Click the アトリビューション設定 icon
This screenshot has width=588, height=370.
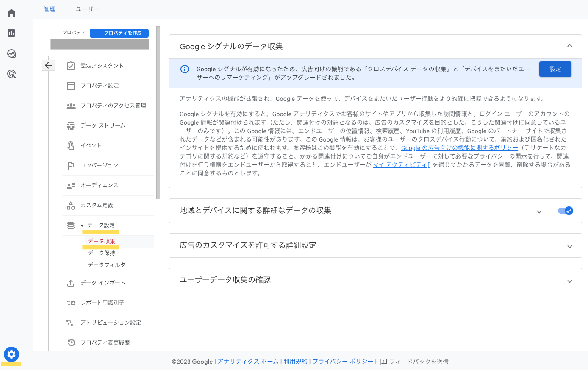[70, 323]
